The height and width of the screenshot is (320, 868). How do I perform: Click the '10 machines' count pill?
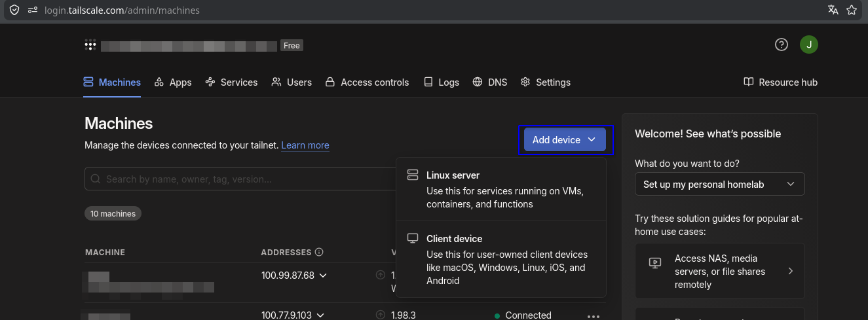[x=113, y=213]
